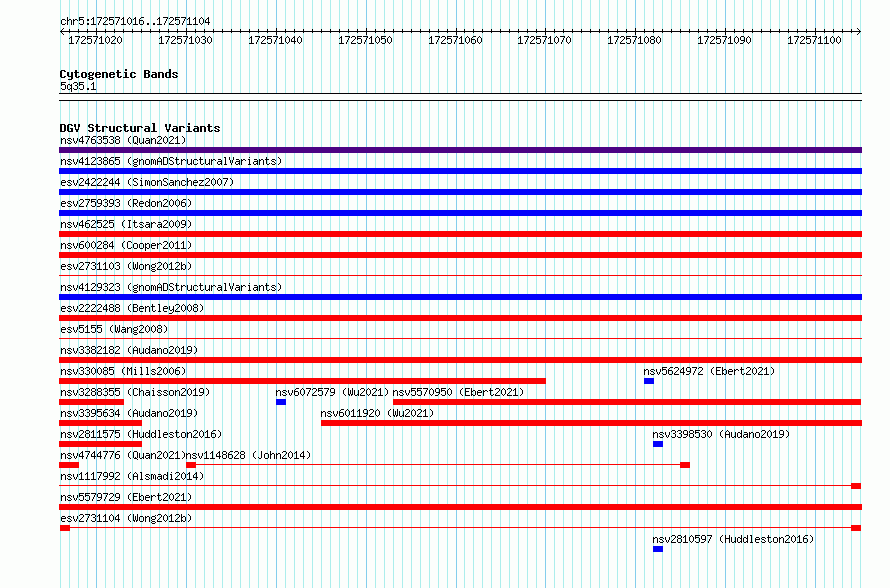Open nsv2811575 (Huddleston2016) variant

(x=141, y=434)
